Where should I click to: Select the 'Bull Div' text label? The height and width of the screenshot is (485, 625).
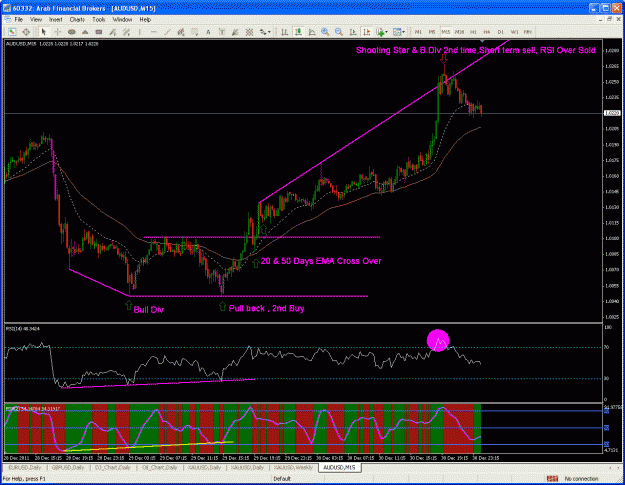[149, 310]
